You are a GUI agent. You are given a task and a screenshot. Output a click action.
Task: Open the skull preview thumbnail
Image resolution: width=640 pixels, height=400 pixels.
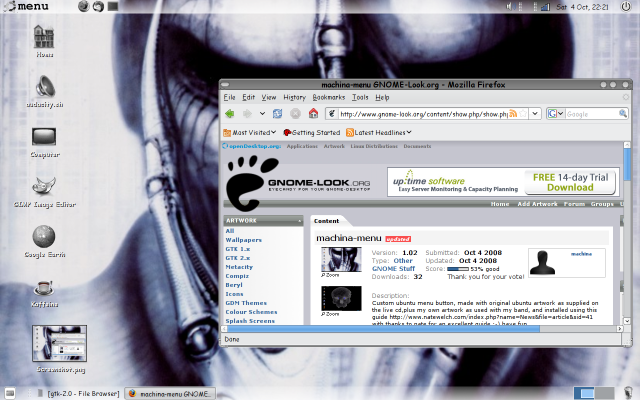[x=341, y=298]
